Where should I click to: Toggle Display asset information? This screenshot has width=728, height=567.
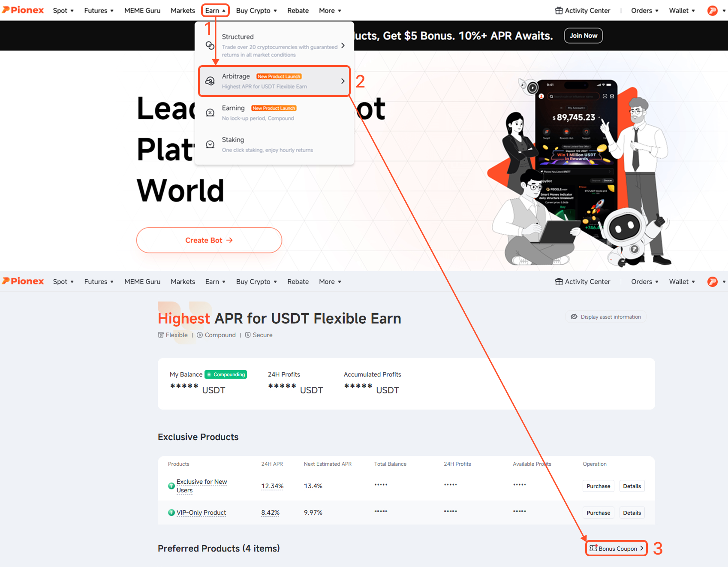[x=605, y=317]
